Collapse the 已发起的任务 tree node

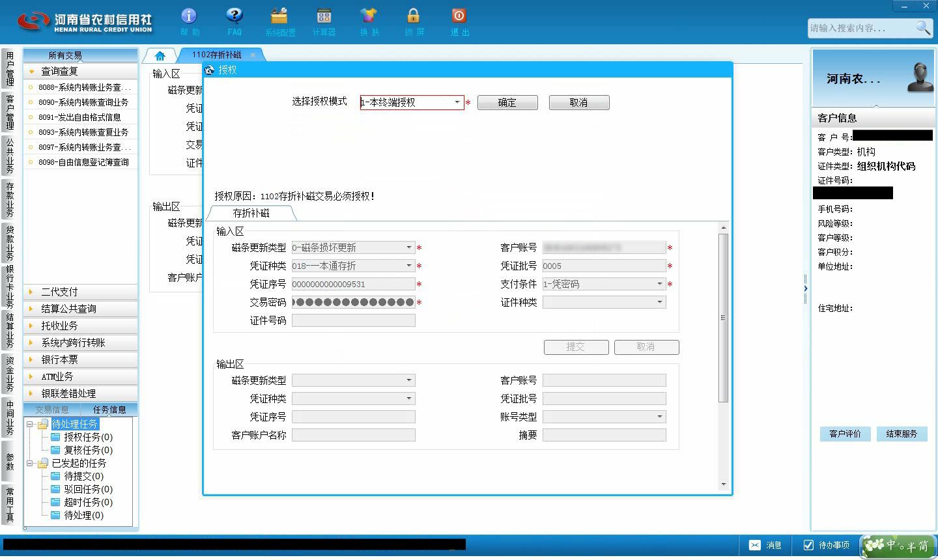[29, 464]
